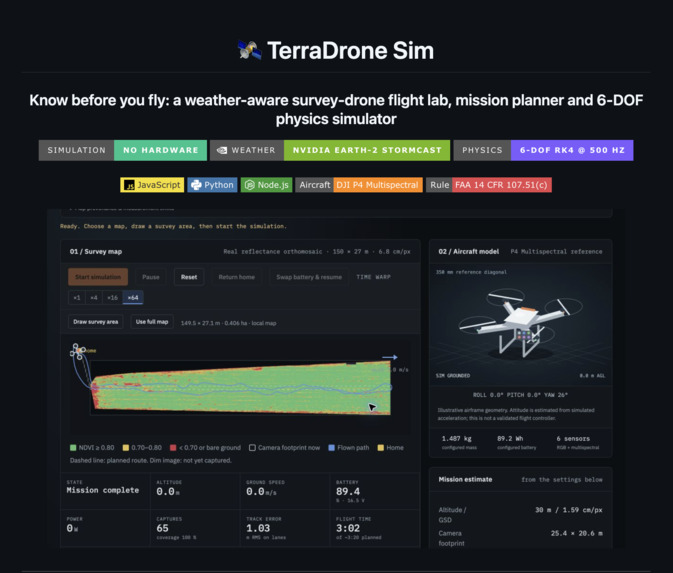Click the NDVI orthomosaic survey map image
Image resolution: width=673 pixels, height=573 pixels.
241,388
